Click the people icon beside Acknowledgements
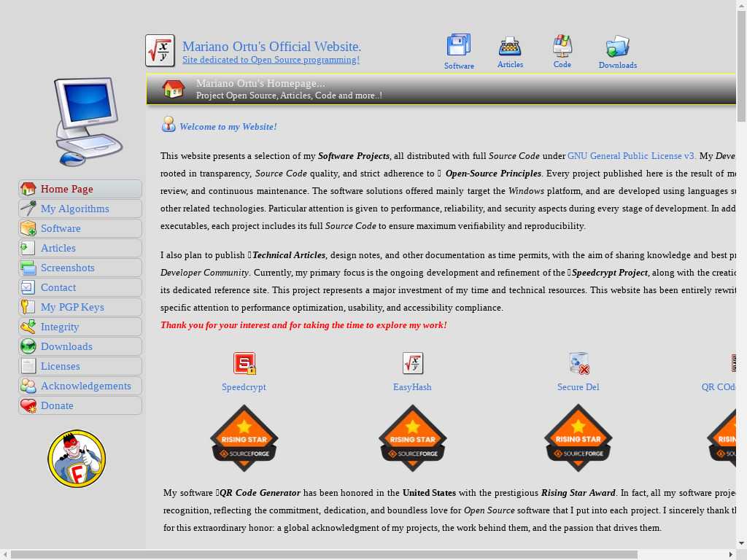Viewport: 747px width, 560px height. click(x=28, y=386)
